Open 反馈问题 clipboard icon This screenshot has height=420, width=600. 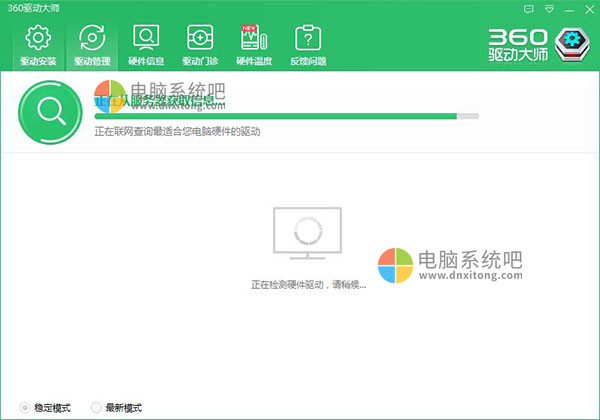308,45
